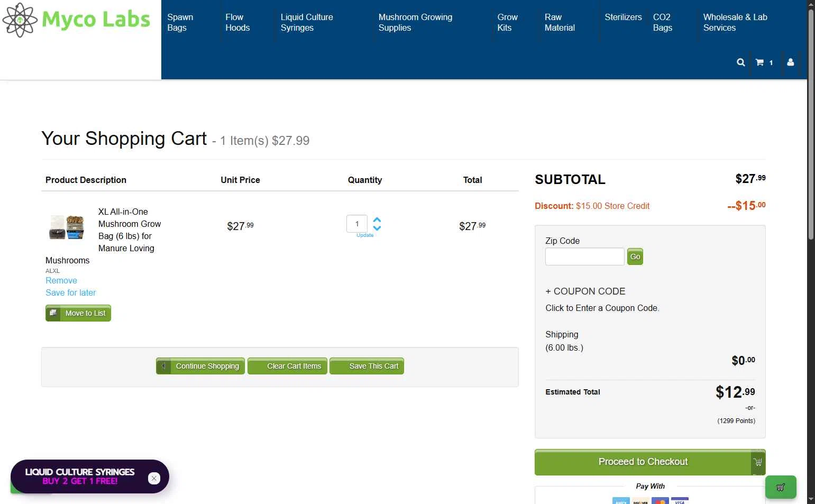
Task: Increase quantity with up arrow
Action: [377, 219]
